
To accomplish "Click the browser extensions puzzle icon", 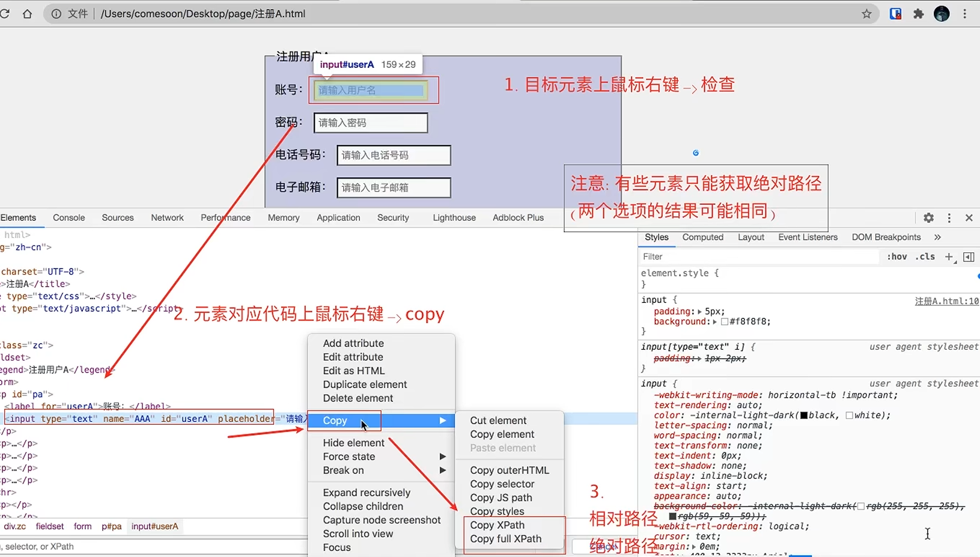I will pyautogui.click(x=918, y=13).
